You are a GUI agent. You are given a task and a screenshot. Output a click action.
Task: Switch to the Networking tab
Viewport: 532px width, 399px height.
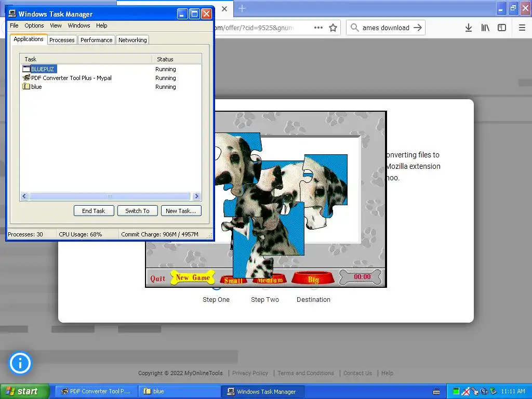point(132,39)
